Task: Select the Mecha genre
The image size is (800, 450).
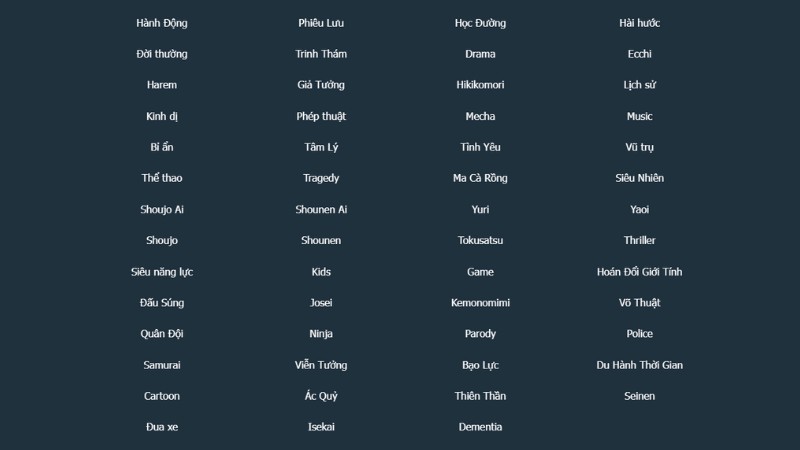Action: coord(480,116)
